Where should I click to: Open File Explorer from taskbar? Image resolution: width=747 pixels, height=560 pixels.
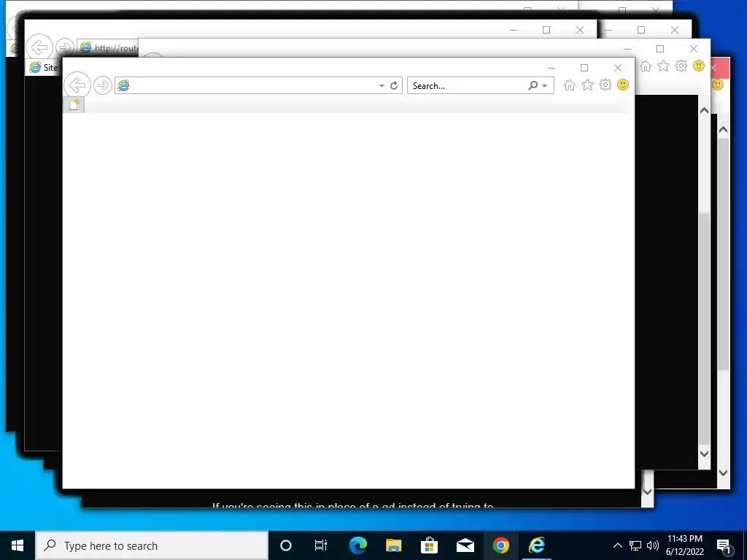[393, 545]
